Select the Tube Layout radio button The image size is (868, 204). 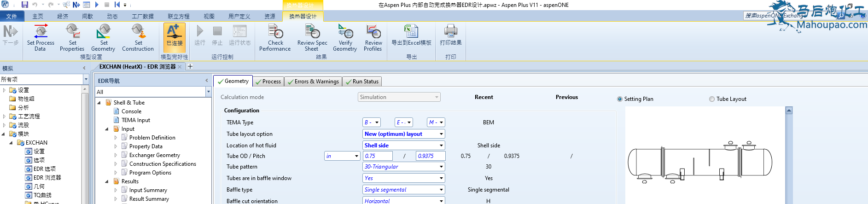(x=712, y=99)
